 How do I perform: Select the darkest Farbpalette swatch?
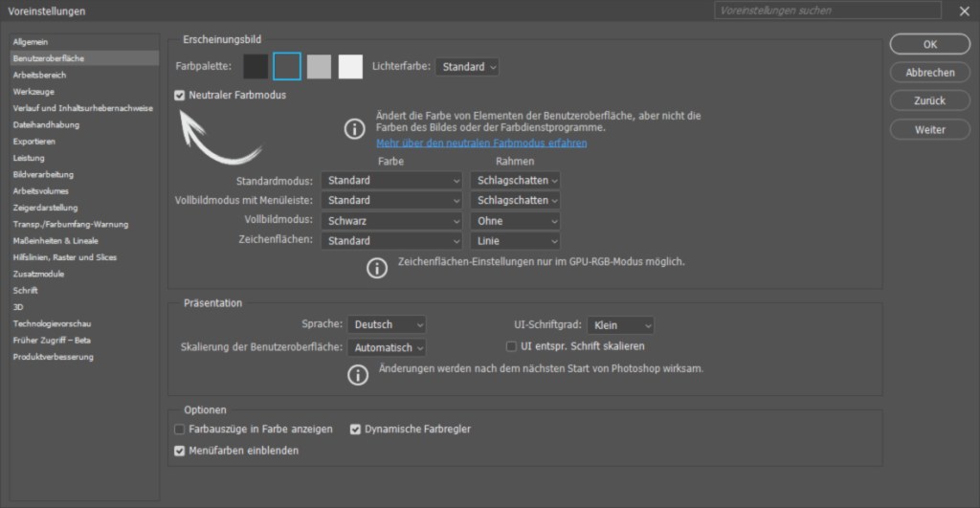(x=256, y=67)
